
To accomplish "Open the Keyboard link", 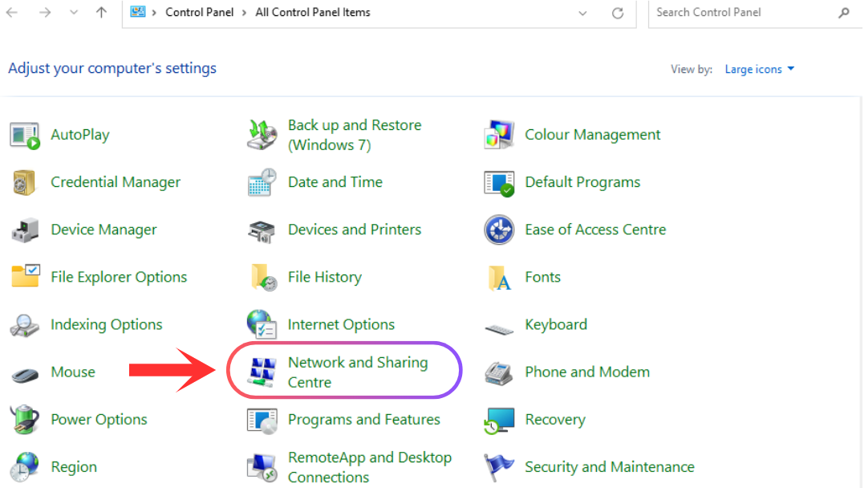I will pyautogui.click(x=557, y=324).
